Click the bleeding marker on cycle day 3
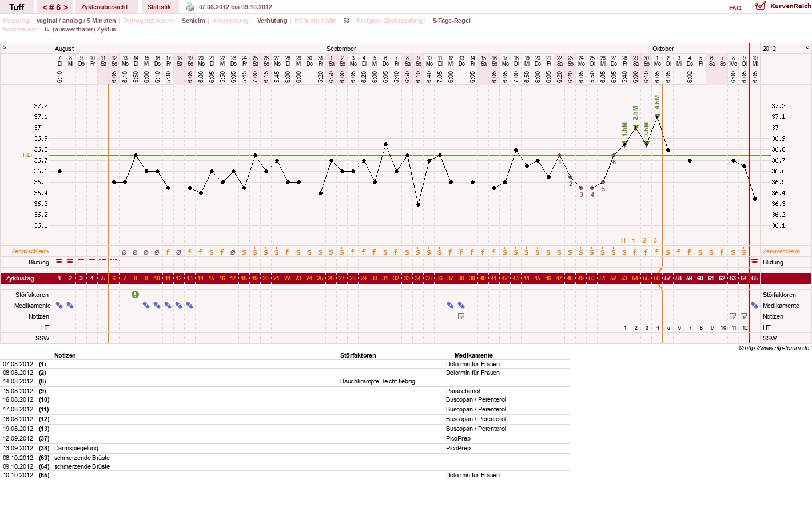This screenshot has height=515, width=812. coord(81,260)
